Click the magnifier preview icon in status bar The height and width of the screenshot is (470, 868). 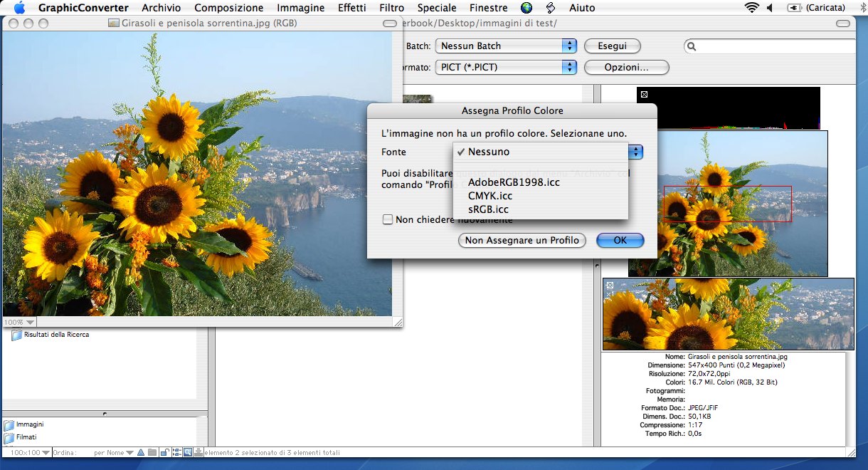pyautogui.click(x=188, y=452)
